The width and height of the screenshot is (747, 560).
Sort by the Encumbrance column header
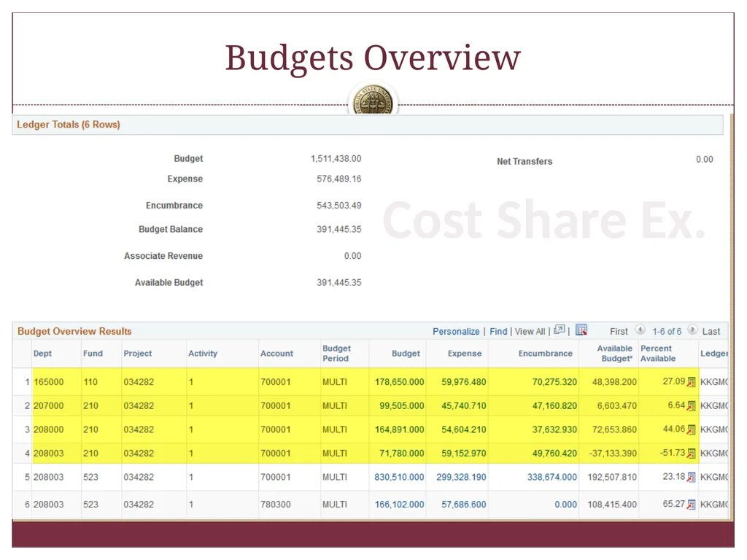[546, 354]
